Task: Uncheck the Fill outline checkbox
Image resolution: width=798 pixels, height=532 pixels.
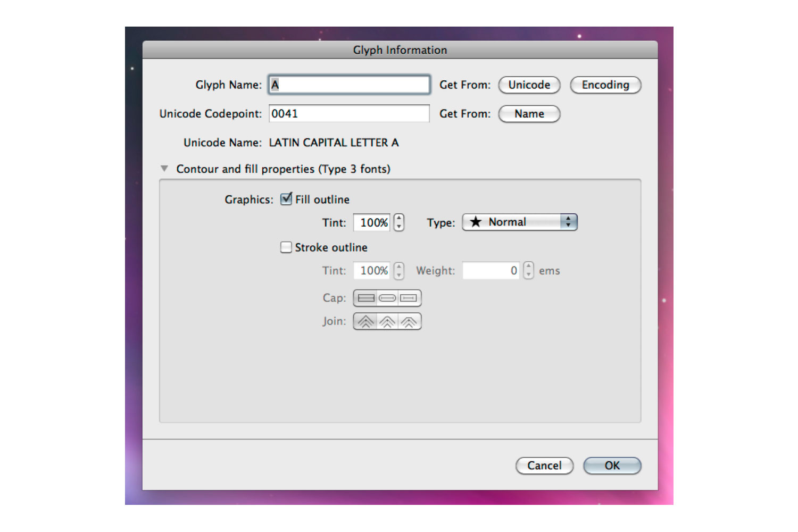Action: coord(286,199)
